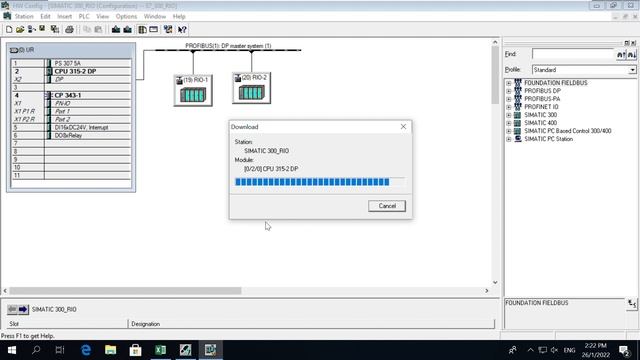Click the Print toolbar icon

69,29
